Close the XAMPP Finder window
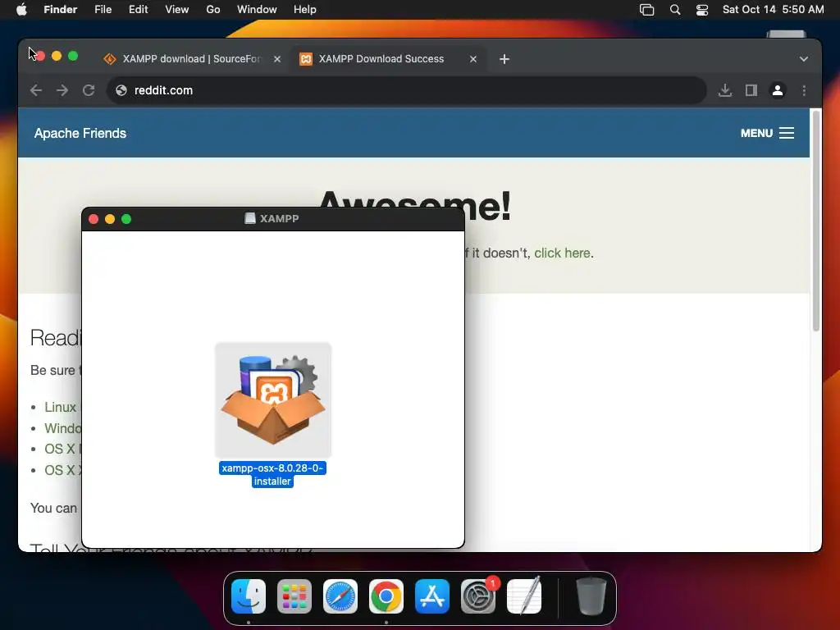Image resolution: width=840 pixels, height=630 pixels. pyautogui.click(x=94, y=218)
